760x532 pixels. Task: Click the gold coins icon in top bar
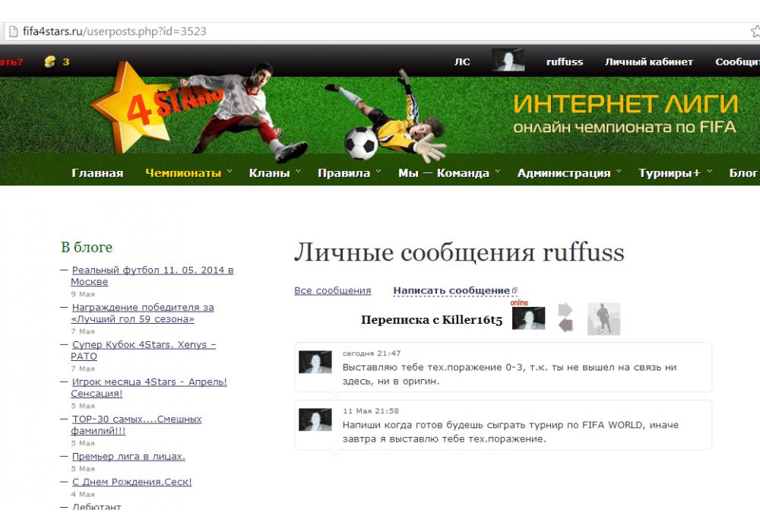tap(50, 62)
